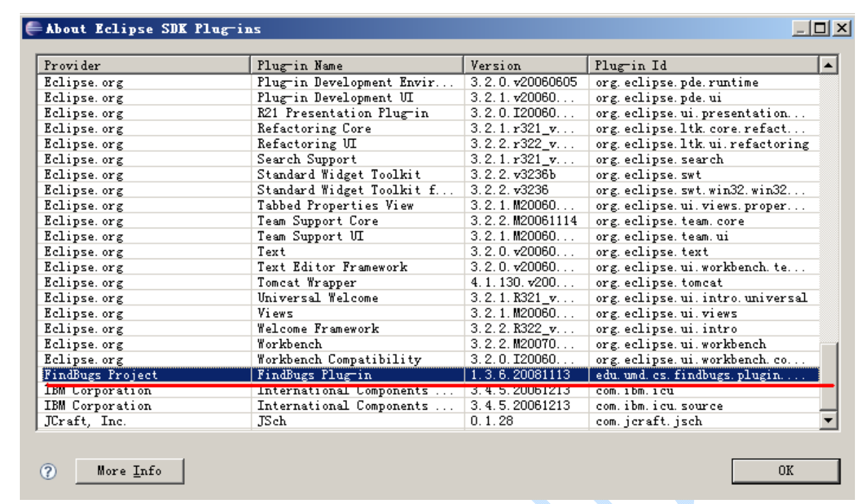
Task: Click version 3.2.2.M20070...
Action: [523, 344]
